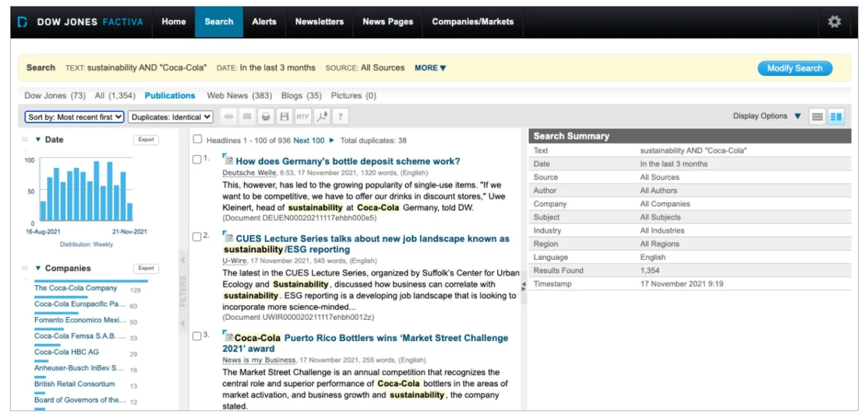The width and height of the screenshot is (868, 417).
Task: Filter by Coca-Cola HBC AG
Action: [67, 352]
